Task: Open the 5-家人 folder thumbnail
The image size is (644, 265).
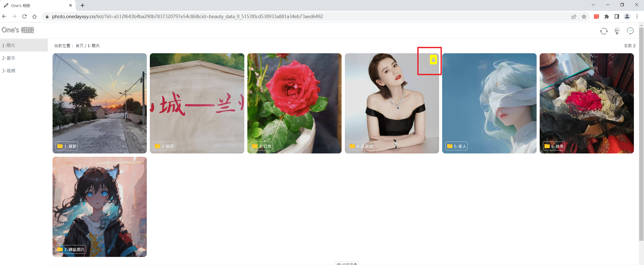Action: click(x=489, y=103)
